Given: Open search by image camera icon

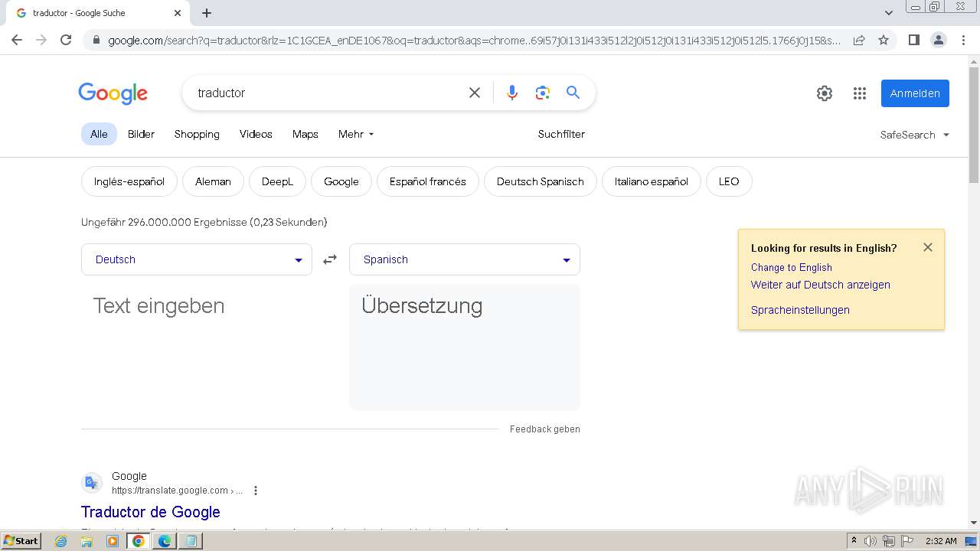Looking at the screenshot, I should click(x=543, y=93).
